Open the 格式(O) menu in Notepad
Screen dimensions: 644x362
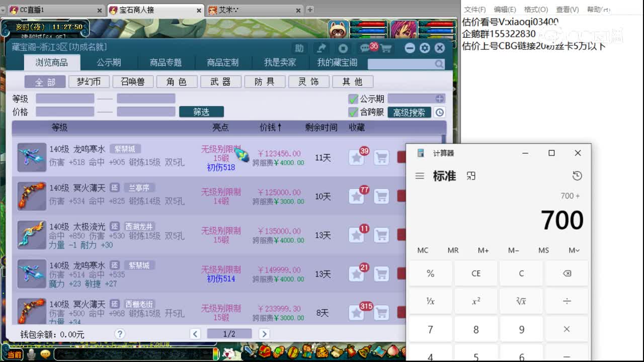(x=536, y=10)
